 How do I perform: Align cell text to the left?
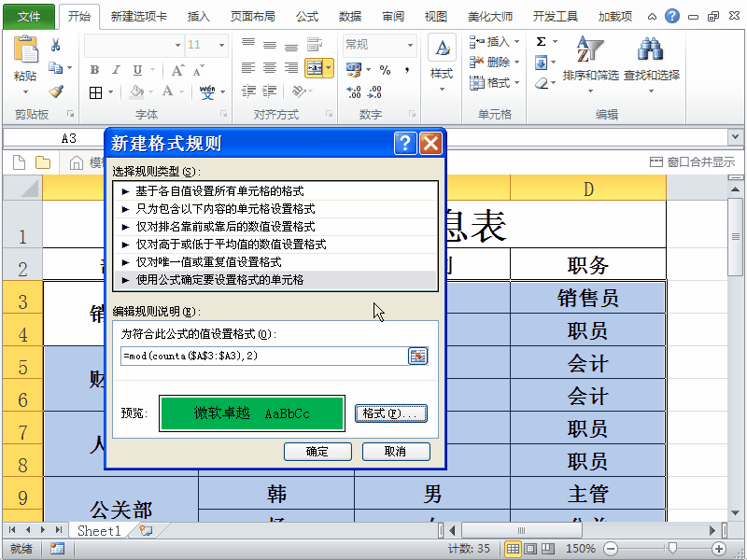[248, 67]
